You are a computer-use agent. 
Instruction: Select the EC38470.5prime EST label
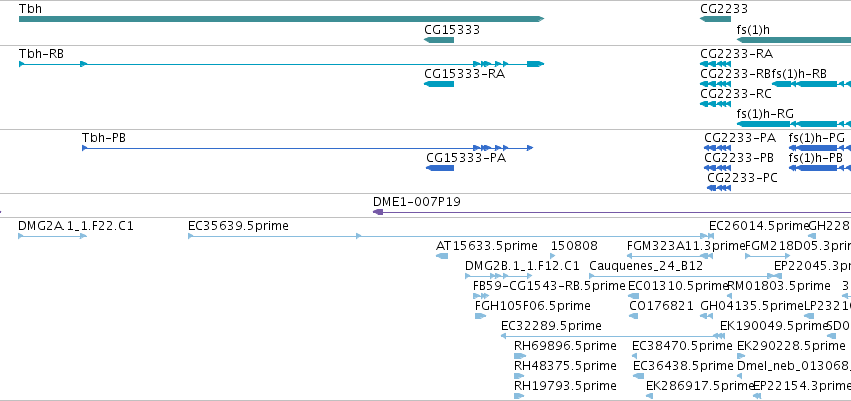click(683, 346)
